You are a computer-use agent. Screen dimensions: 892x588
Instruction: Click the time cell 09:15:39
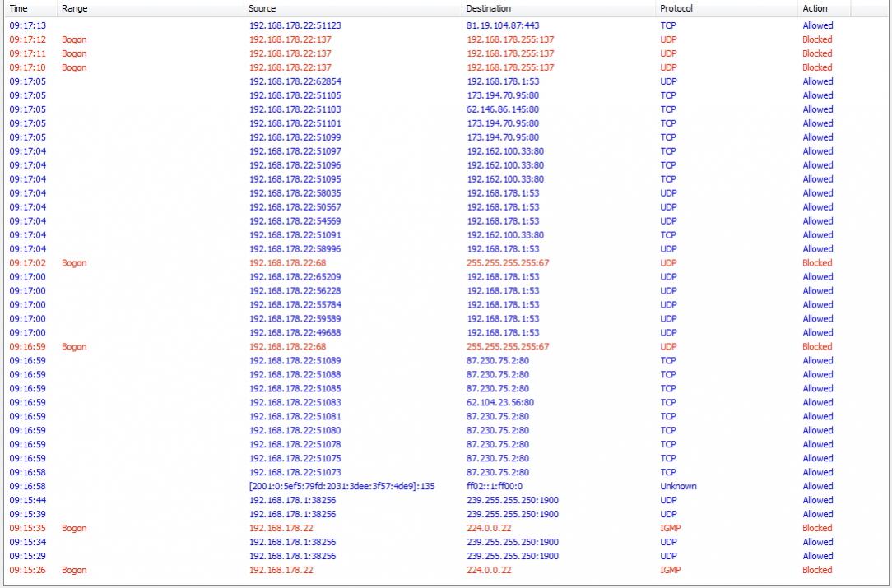pyautogui.click(x=27, y=514)
